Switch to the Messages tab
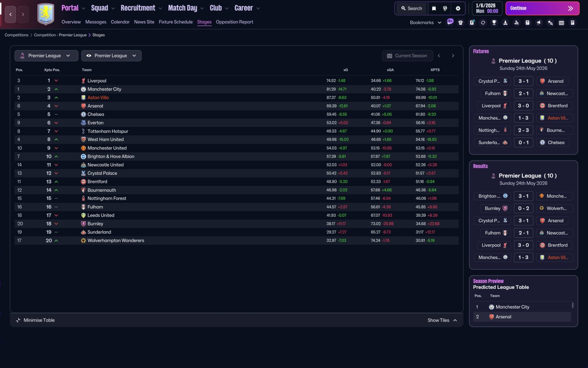This screenshot has width=588, height=368. point(96,22)
